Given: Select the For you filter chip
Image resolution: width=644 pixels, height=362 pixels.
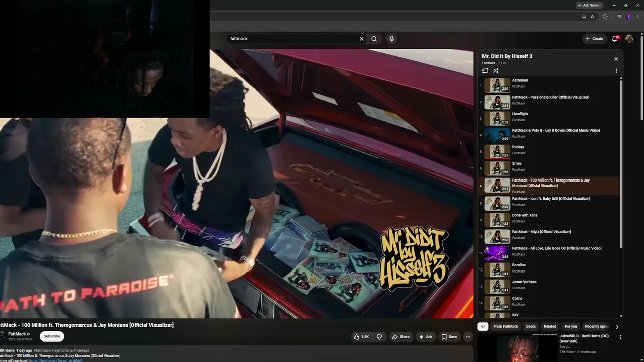Looking at the screenshot, I should pos(571,326).
